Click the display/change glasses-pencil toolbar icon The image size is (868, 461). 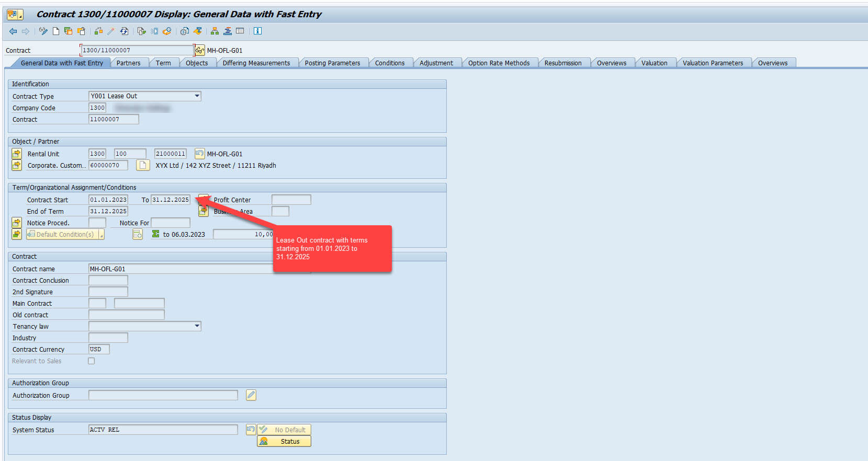coord(43,31)
